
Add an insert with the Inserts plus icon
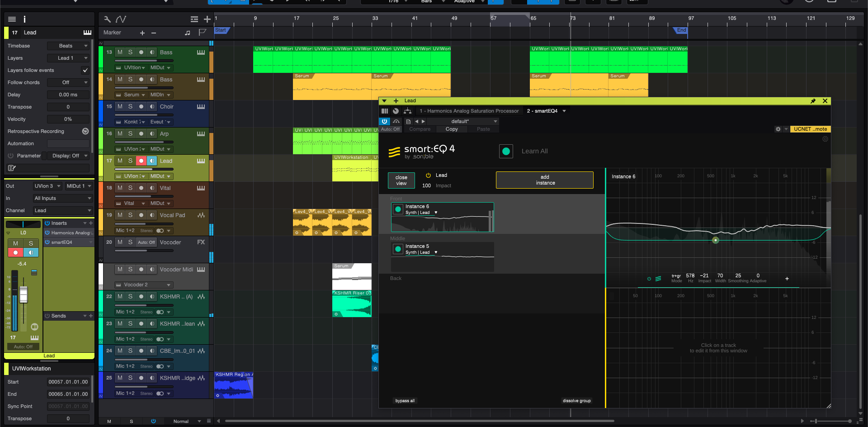click(x=91, y=223)
